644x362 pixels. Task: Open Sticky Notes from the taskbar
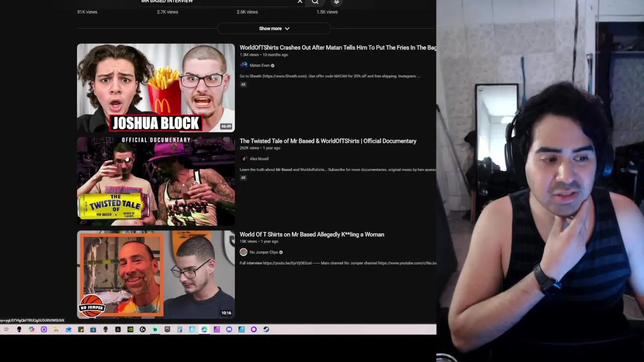[80, 329]
